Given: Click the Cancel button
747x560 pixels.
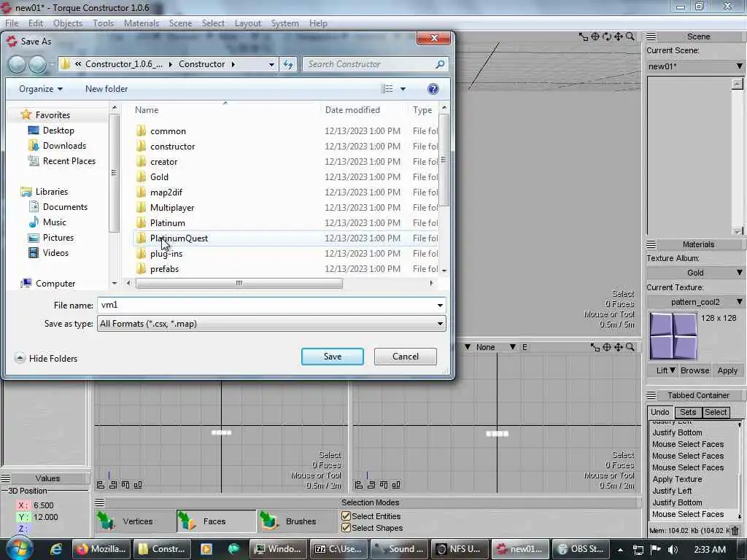Looking at the screenshot, I should [x=406, y=357].
